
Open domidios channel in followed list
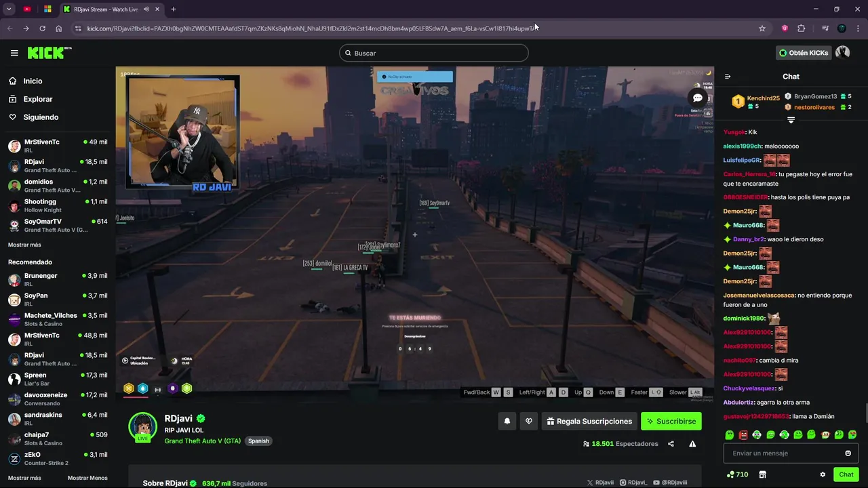pos(58,186)
